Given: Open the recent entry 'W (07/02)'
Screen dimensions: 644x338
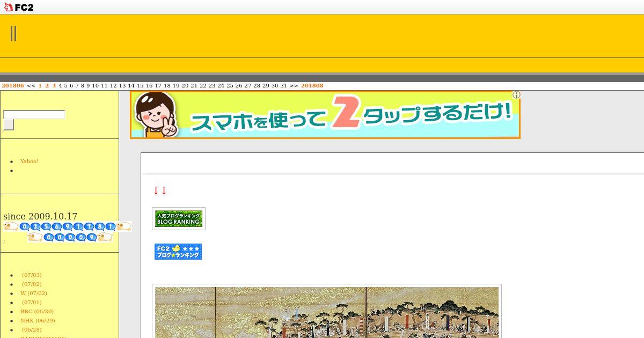Looking at the screenshot, I should 34,293.
